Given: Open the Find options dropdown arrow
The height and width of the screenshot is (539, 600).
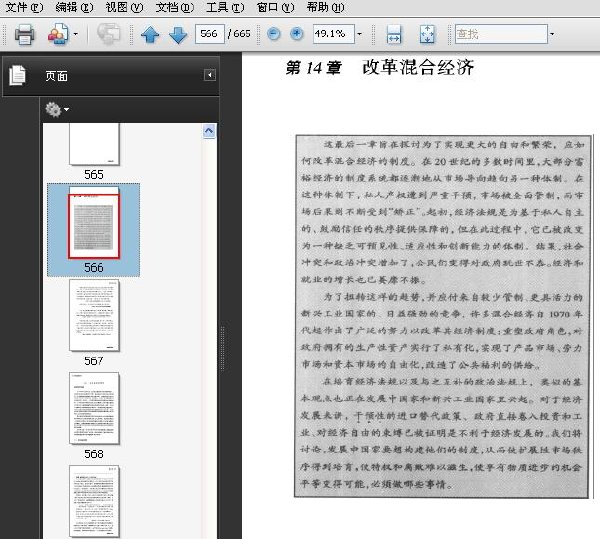Looking at the screenshot, I should coord(552,34).
